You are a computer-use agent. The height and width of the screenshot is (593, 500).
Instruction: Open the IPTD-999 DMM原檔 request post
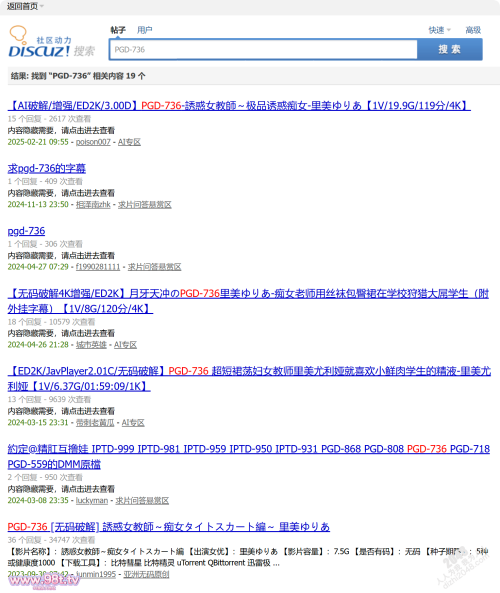pyautogui.click(x=248, y=456)
